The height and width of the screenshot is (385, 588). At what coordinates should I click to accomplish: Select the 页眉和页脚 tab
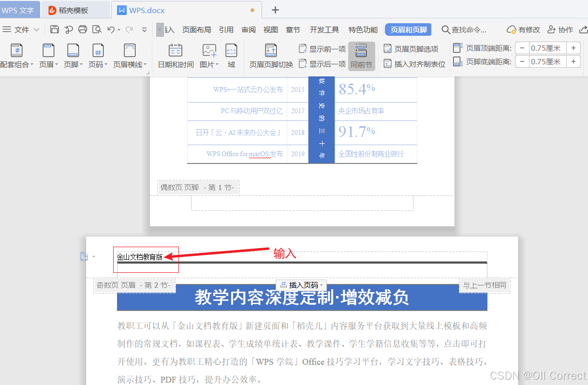coord(409,30)
